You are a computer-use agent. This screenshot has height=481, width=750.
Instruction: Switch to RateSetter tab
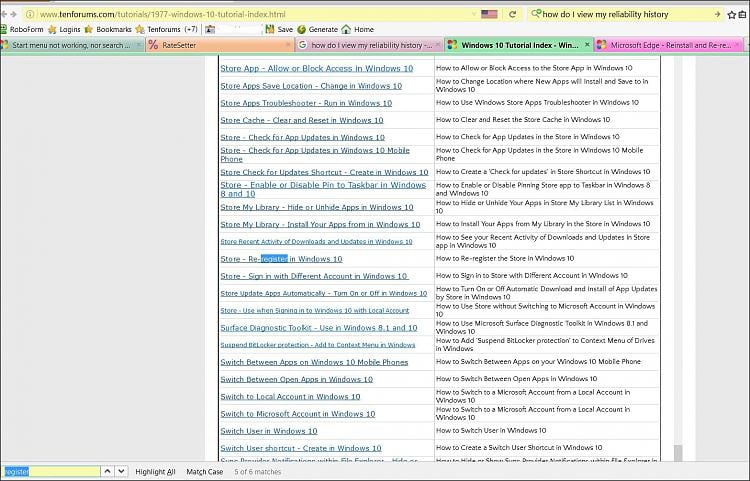click(218, 45)
